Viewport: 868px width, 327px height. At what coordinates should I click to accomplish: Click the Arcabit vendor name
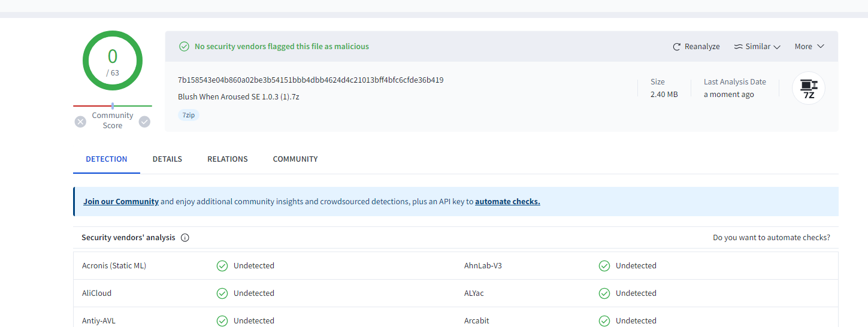coord(477,321)
